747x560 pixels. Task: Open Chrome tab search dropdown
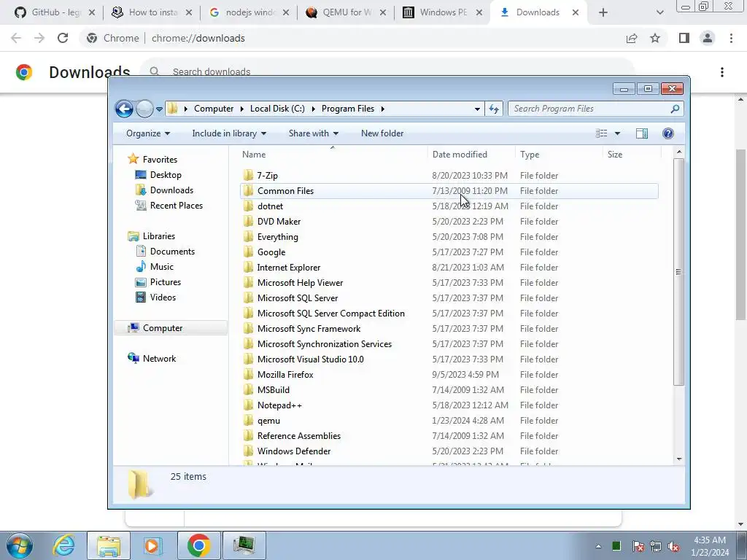pos(659,12)
